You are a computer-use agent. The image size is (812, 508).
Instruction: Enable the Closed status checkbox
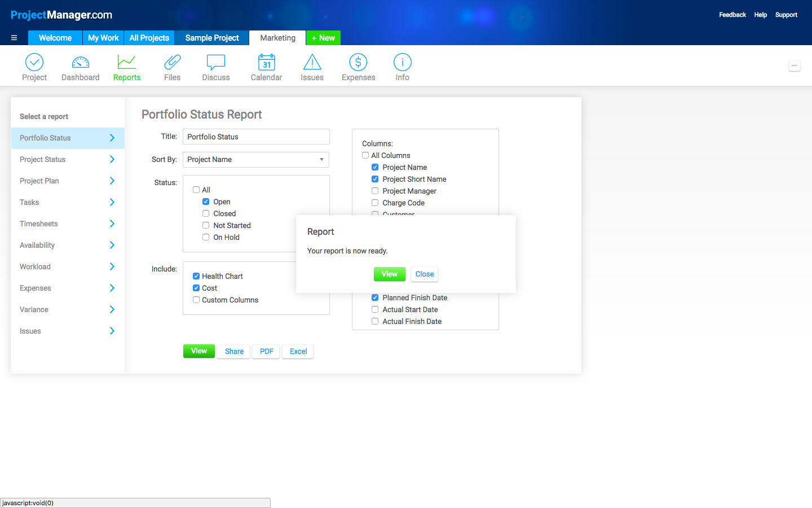pyautogui.click(x=206, y=213)
